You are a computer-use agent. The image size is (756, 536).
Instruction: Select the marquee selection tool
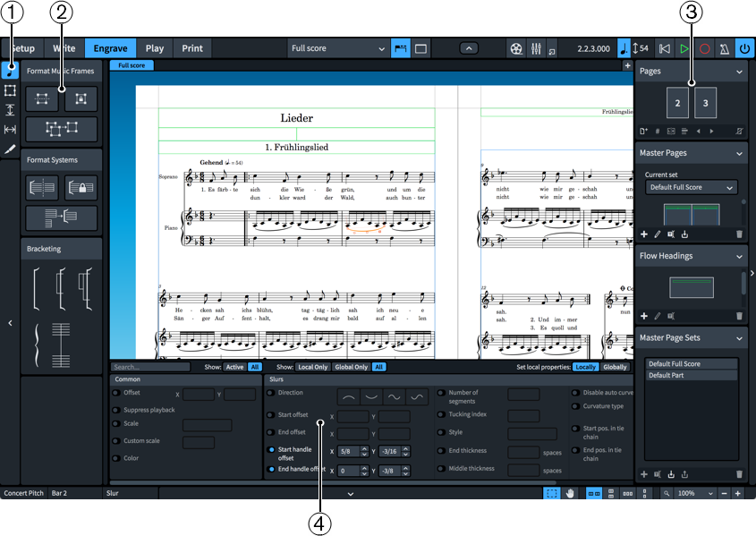[552, 493]
